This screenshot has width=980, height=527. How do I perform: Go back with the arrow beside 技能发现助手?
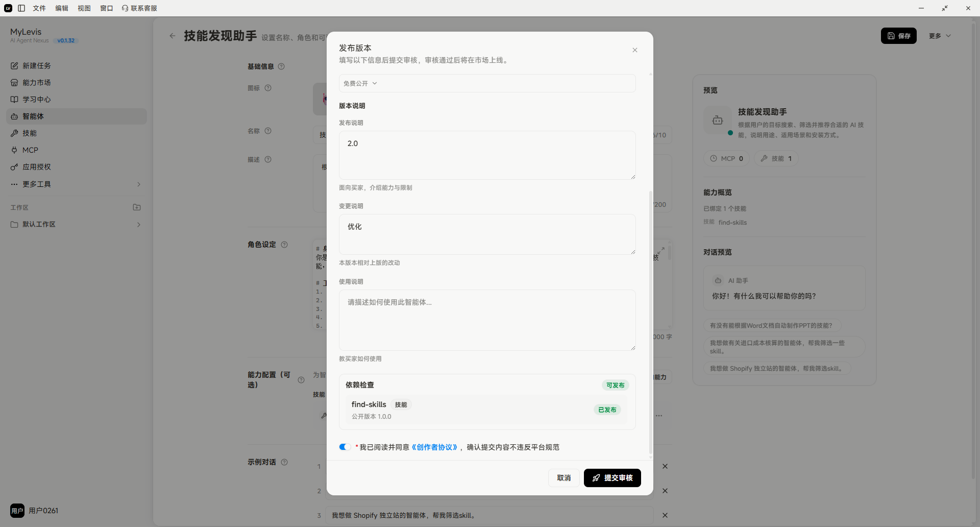tap(173, 36)
